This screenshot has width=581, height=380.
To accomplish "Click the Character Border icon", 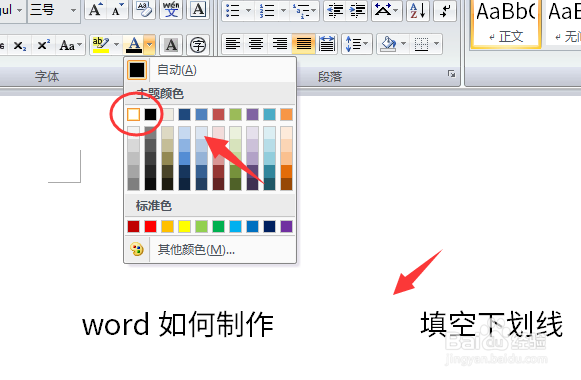I will point(198,10).
